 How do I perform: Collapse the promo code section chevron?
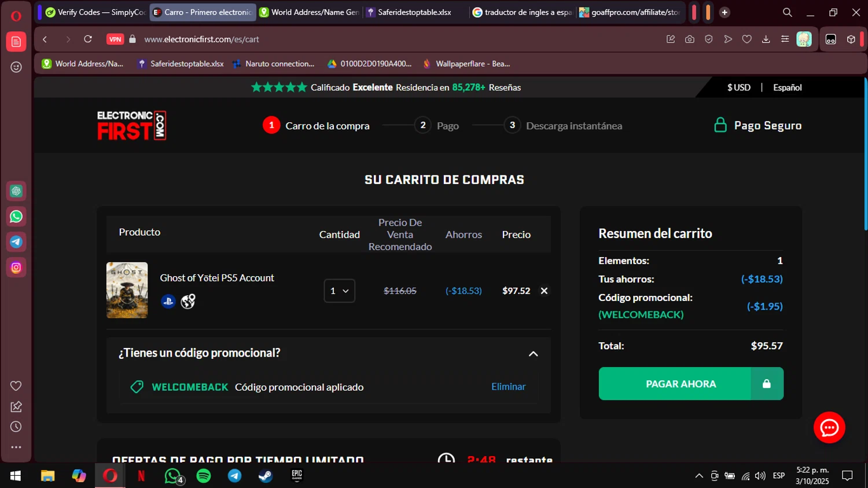point(534,354)
